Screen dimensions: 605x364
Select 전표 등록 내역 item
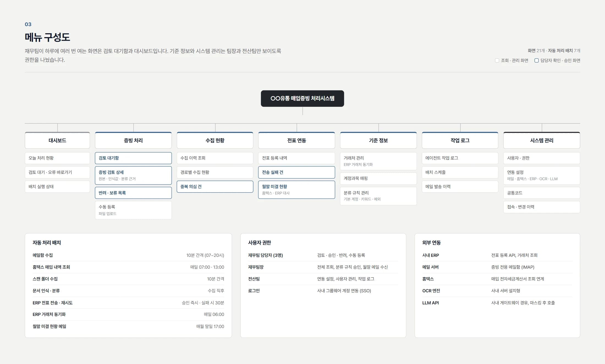[296, 158]
